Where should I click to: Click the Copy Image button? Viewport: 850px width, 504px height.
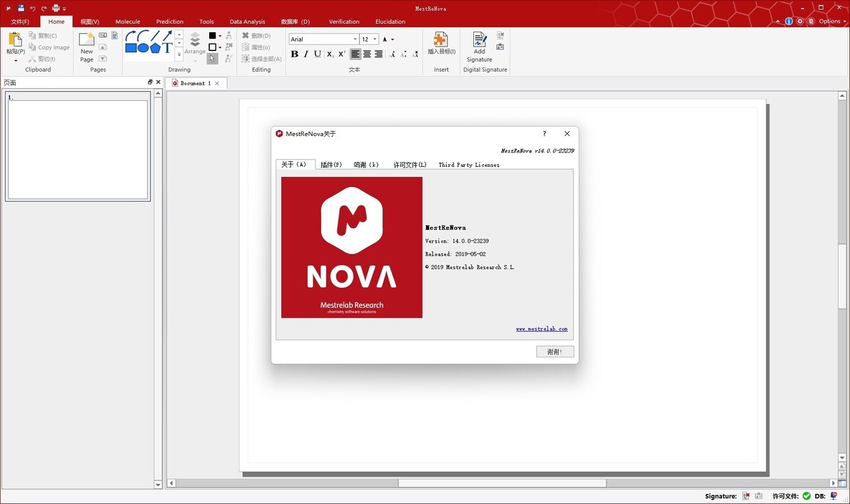[49, 47]
